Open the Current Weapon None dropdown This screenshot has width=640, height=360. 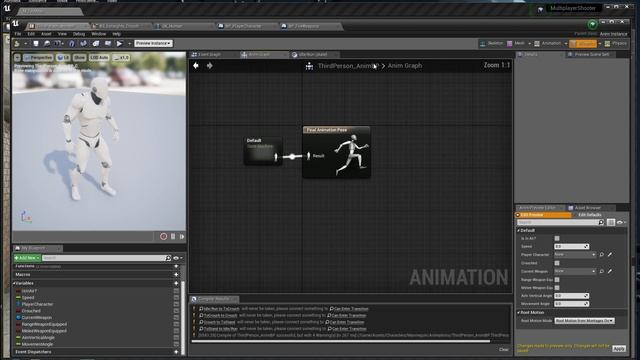(x=574, y=271)
